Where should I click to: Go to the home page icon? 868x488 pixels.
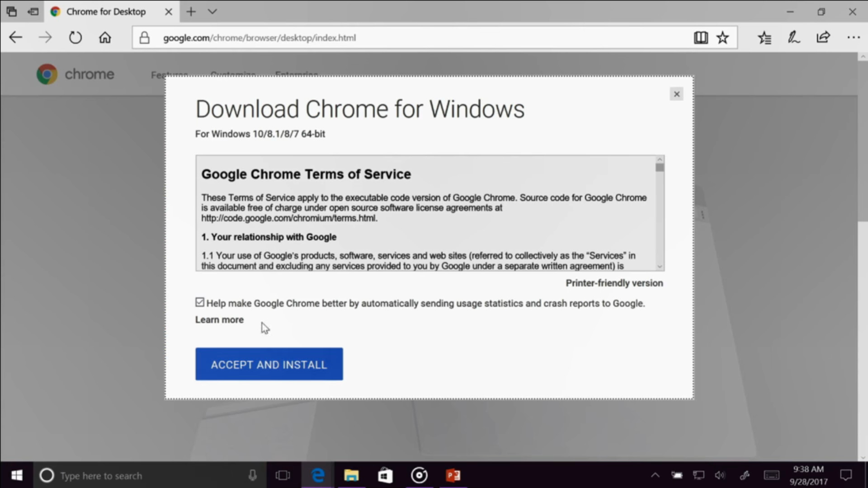[x=105, y=38]
